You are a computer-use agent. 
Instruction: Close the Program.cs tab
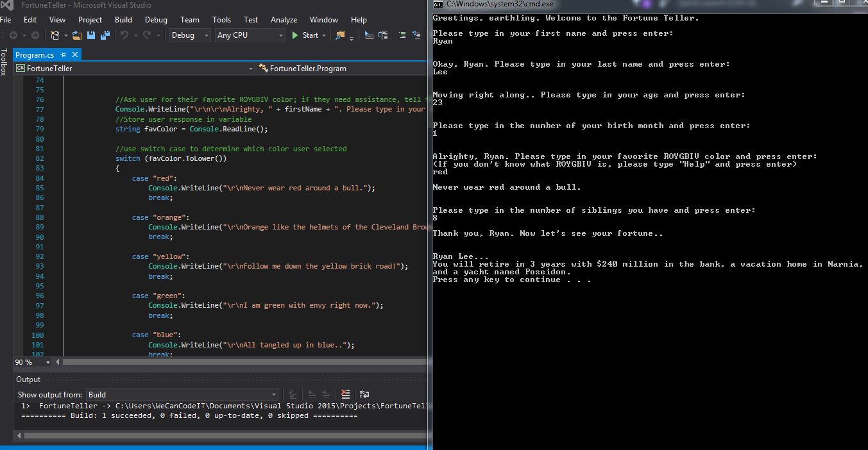pyautogui.click(x=74, y=55)
